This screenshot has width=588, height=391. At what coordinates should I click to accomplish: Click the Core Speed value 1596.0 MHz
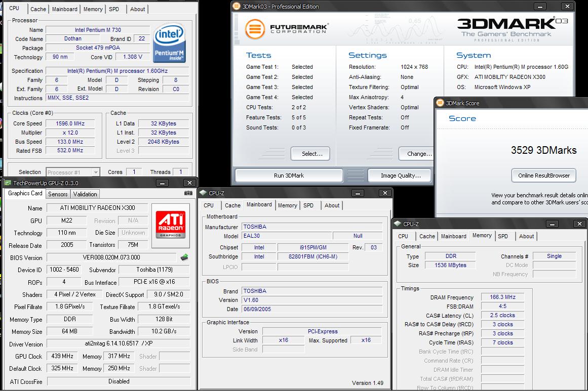70,123
